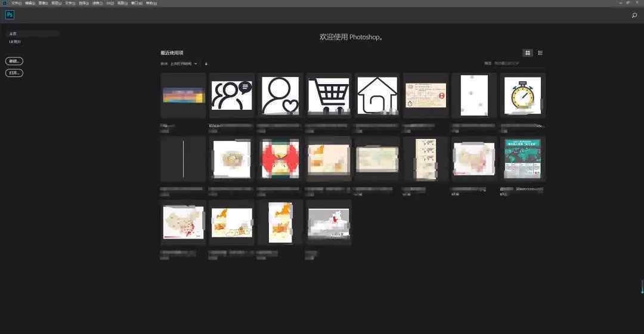Open the shopping cart icon file
The height and width of the screenshot is (334, 644).
(329, 95)
